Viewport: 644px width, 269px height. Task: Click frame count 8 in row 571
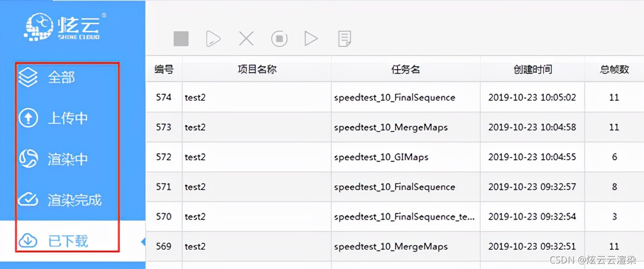pos(614,186)
